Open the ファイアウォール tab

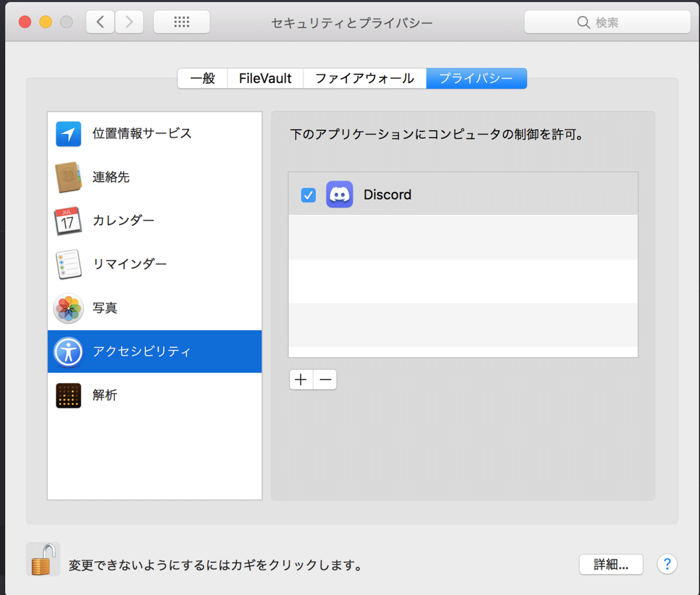click(x=365, y=78)
